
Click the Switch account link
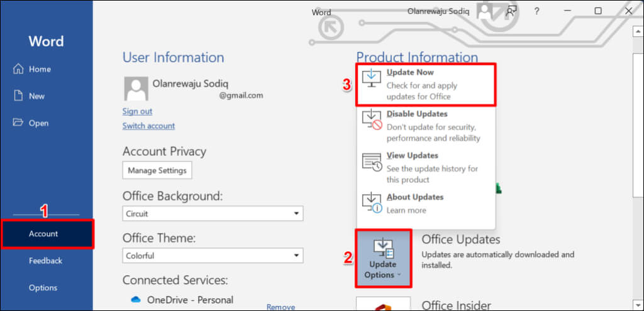[x=148, y=126]
